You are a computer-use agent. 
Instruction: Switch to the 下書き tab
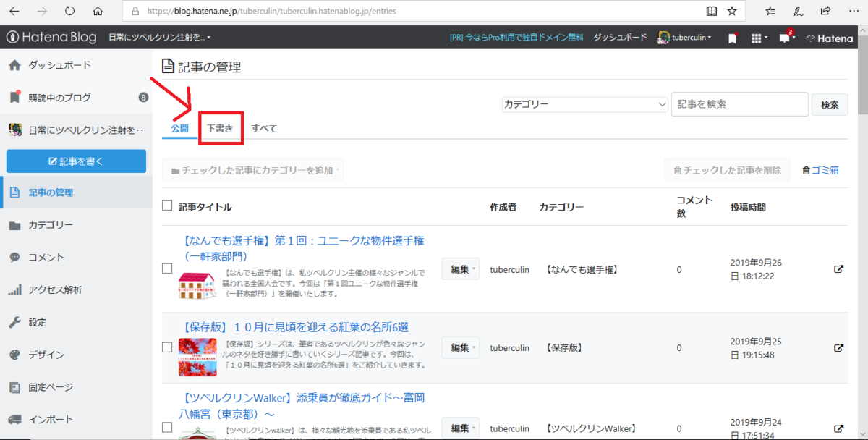pos(221,127)
